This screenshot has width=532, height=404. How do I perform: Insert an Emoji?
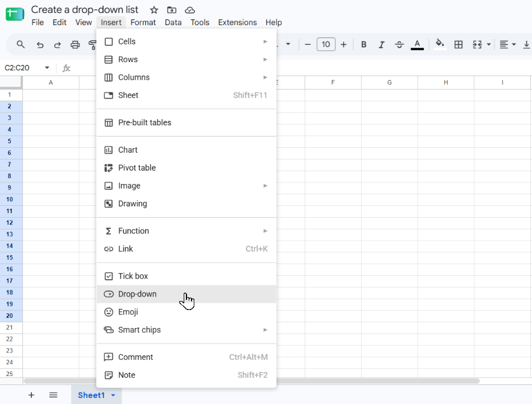click(x=186, y=312)
